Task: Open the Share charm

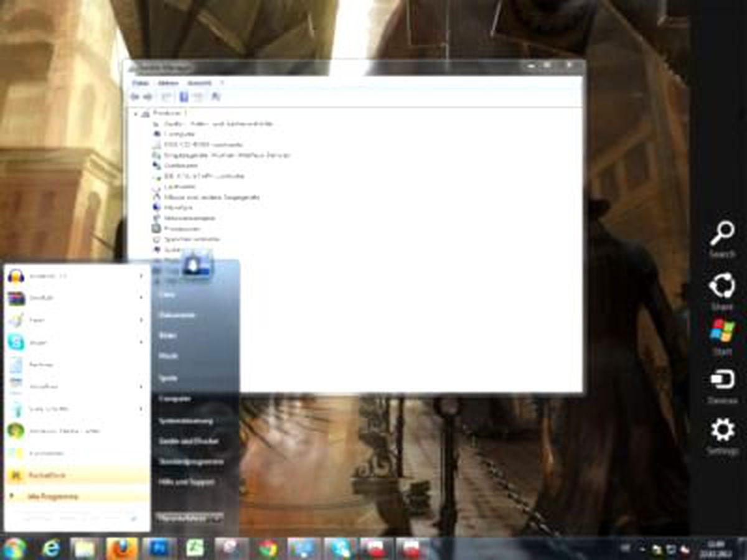Action: pos(722,291)
